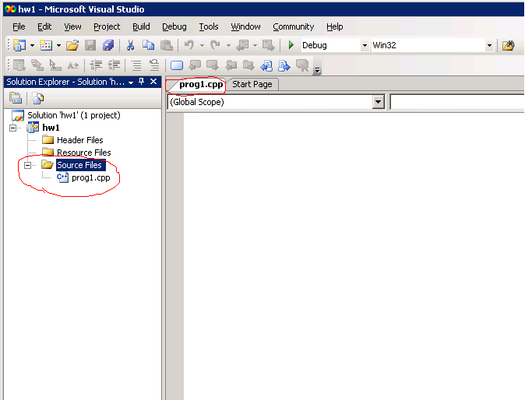Viewport: 532px width, 400px height.
Task: Open the View menu
Action: 72,26
